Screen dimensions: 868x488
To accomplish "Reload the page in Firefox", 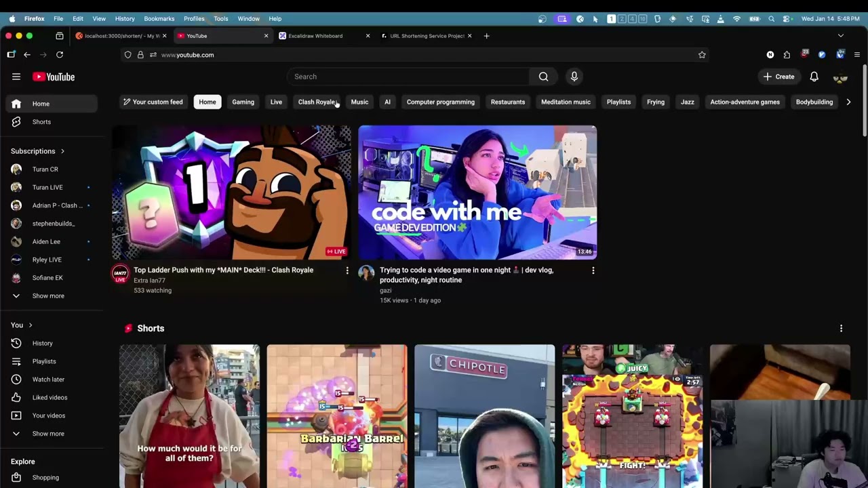I will [x=60, y=55].
